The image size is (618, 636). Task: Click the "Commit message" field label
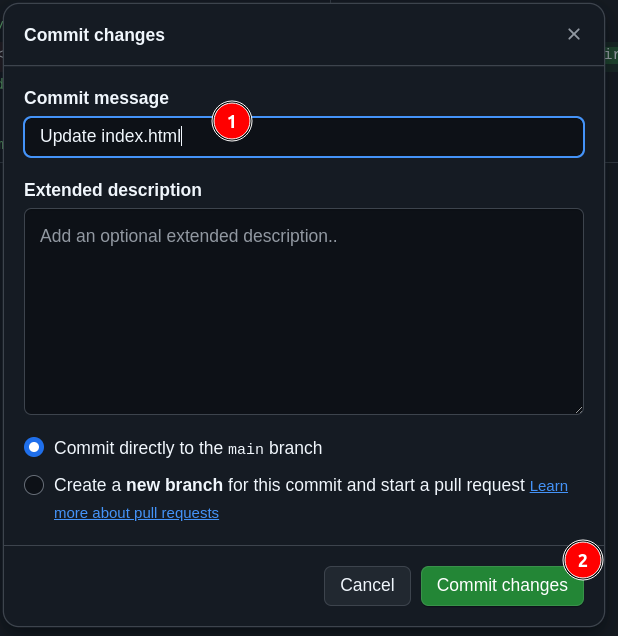(x=96, y=98)
